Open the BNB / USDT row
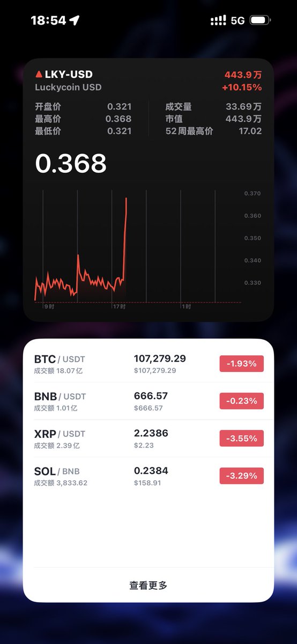Viewport: 297px width, 644px height. coord(148,401)
